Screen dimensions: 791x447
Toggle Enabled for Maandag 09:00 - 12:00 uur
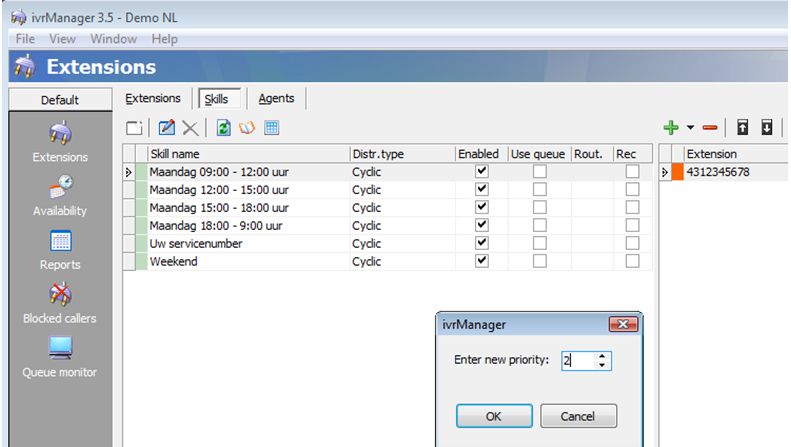[482, 171]
